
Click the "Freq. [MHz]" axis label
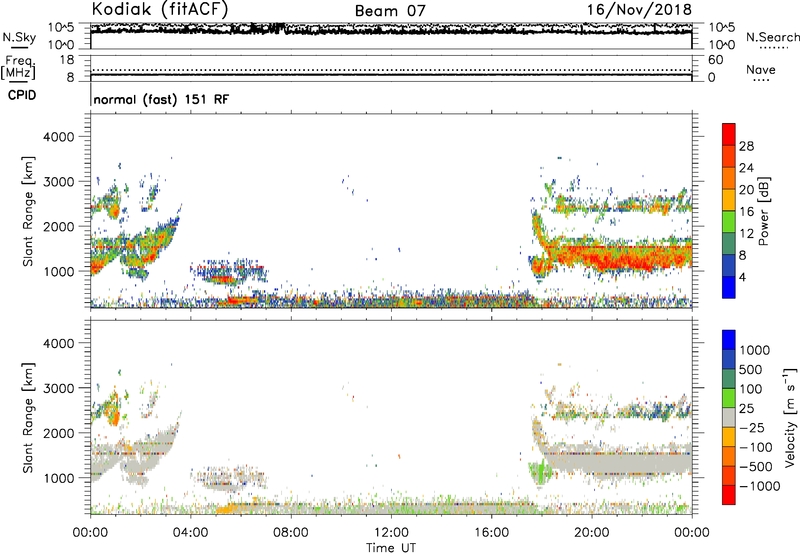19,67
